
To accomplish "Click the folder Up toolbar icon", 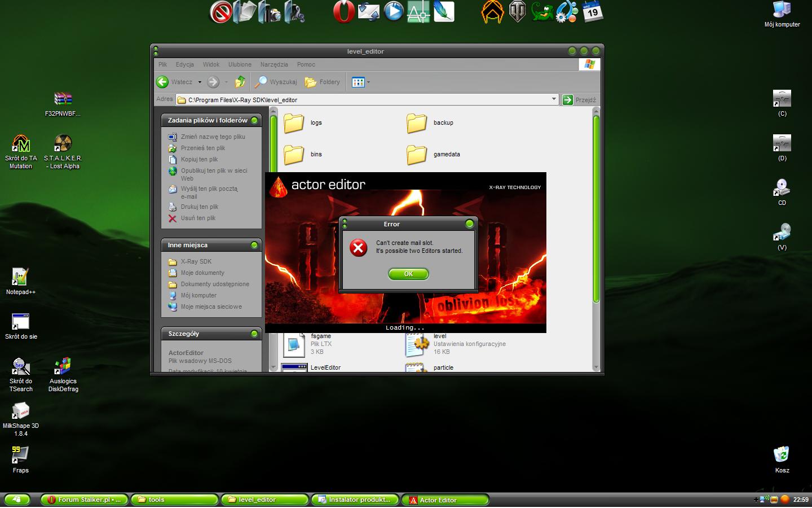I will (x=240, y=82).
